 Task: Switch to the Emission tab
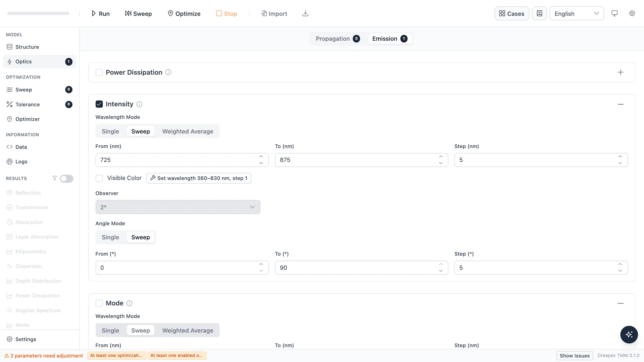[x=390, y=38]
